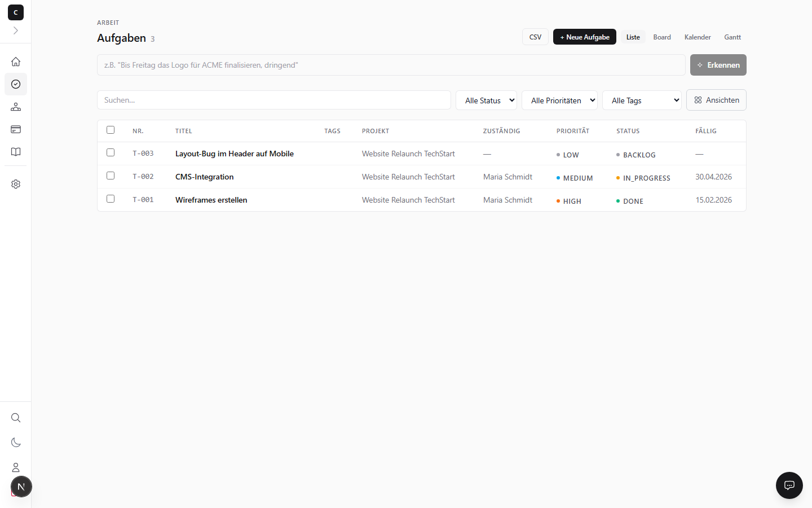Viewport: 812px width, 508px height.
Task: Open the settings gear icon
Action: click(16, 184)
